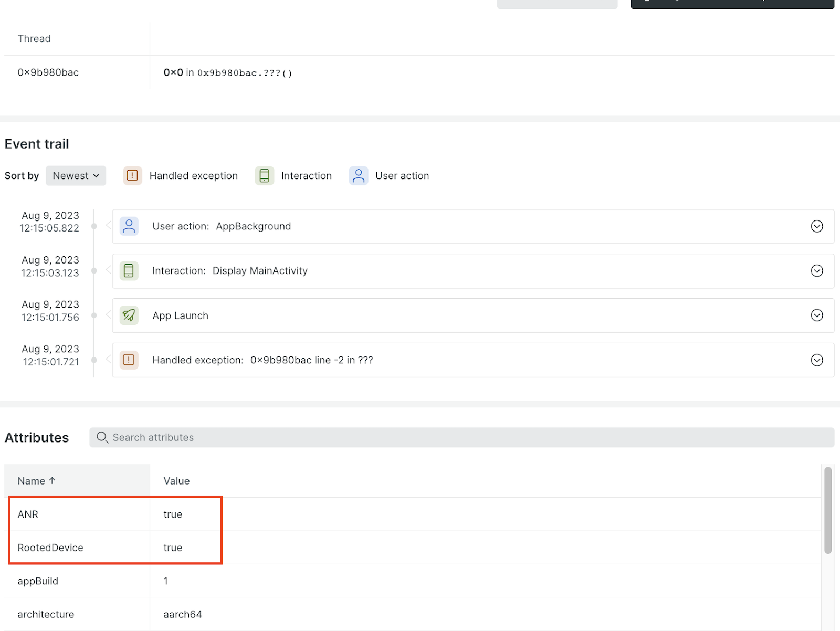Image resolution: width=840 pixels, height=631 pixels.
Task: Open the Newest sort dropdown
Action: [x=76, y=176]
